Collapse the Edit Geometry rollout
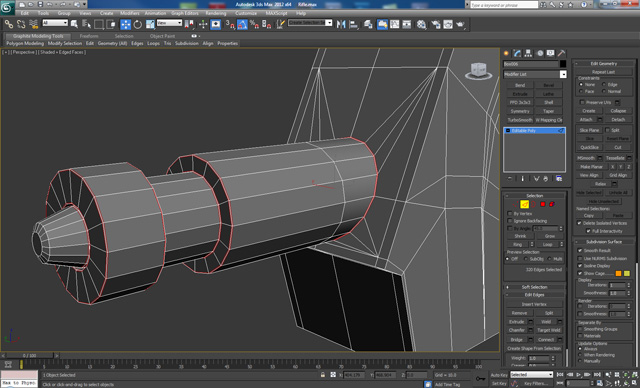 pos(604,64)
